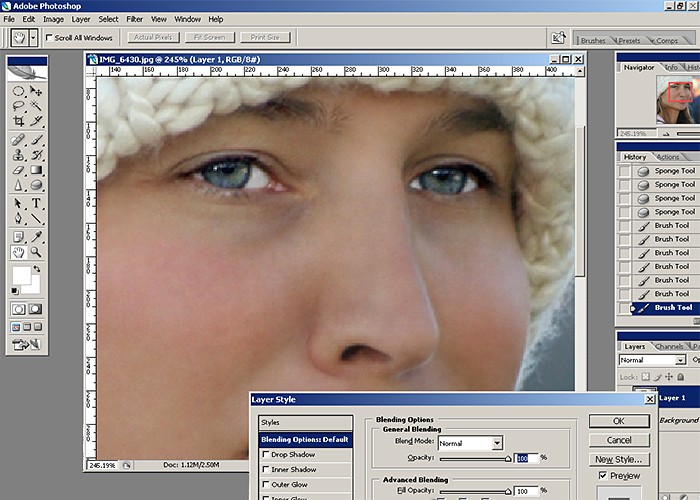700x500 pixels.
Task: Click the Fit Screen button
Action: tap(209, 38)
